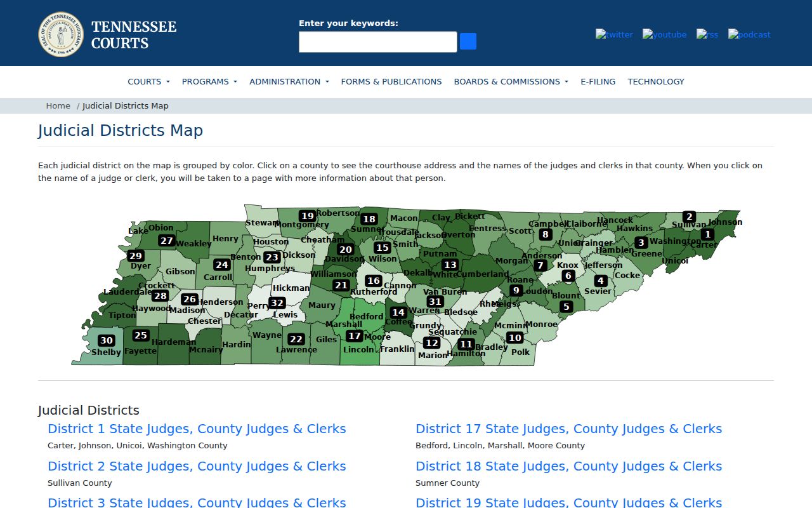Click district 13 badge near Putnam
812x508 pixels.
point(450,265)
